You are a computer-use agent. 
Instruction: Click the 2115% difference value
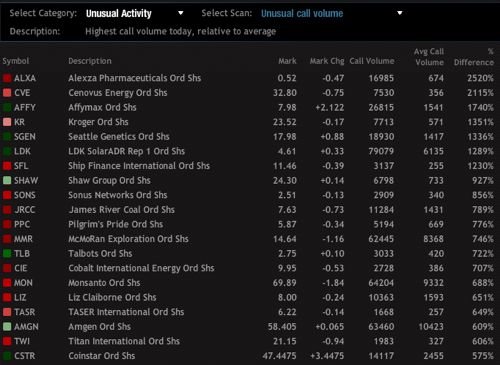pos(480,93)
